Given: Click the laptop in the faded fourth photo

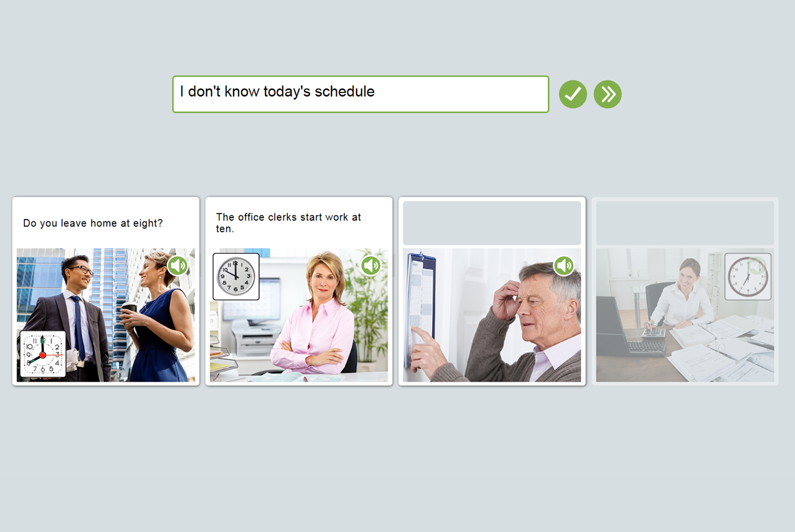Looking at the screenshot, I should 629,327.
